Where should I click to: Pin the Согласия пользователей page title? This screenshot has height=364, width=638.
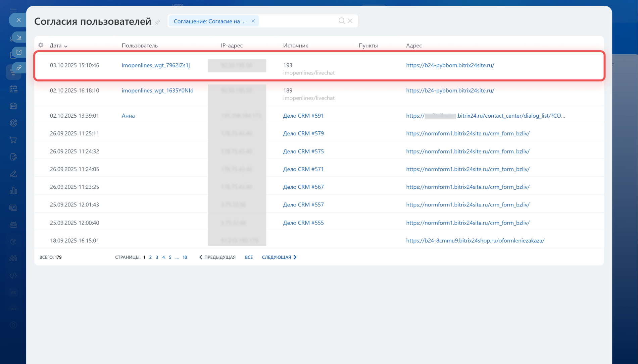[157, 22]
